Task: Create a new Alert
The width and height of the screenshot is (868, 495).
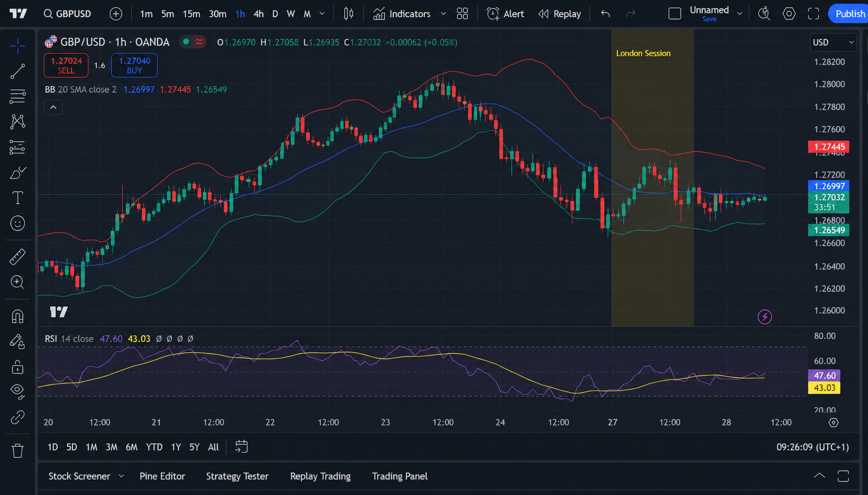Action: [x=506, y=14]
